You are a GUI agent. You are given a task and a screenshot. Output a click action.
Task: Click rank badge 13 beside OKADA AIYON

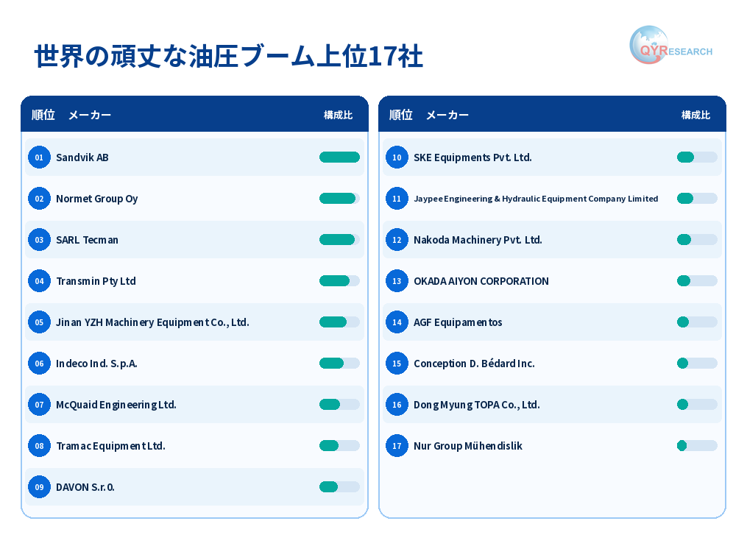coord(397,281)
